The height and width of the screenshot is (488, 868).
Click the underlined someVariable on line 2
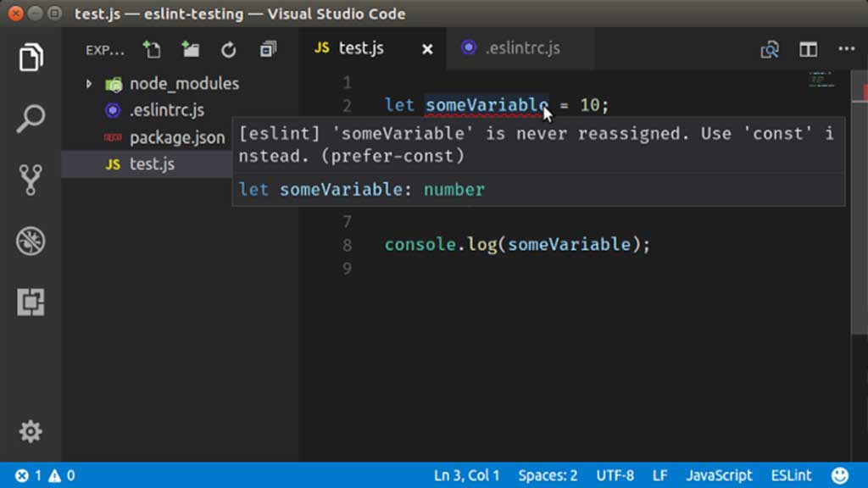tap(487, 105)
